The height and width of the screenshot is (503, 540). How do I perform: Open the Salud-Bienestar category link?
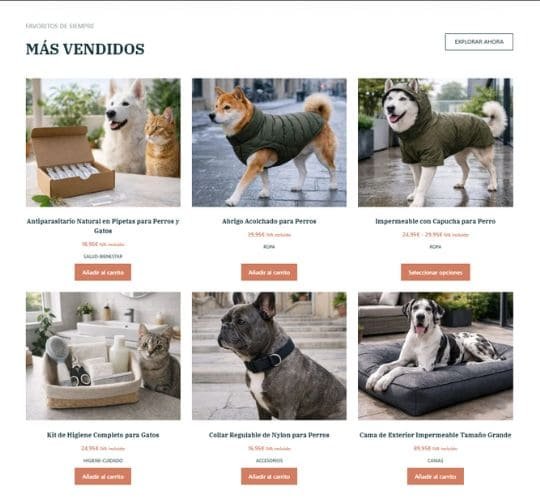point(103,256)
